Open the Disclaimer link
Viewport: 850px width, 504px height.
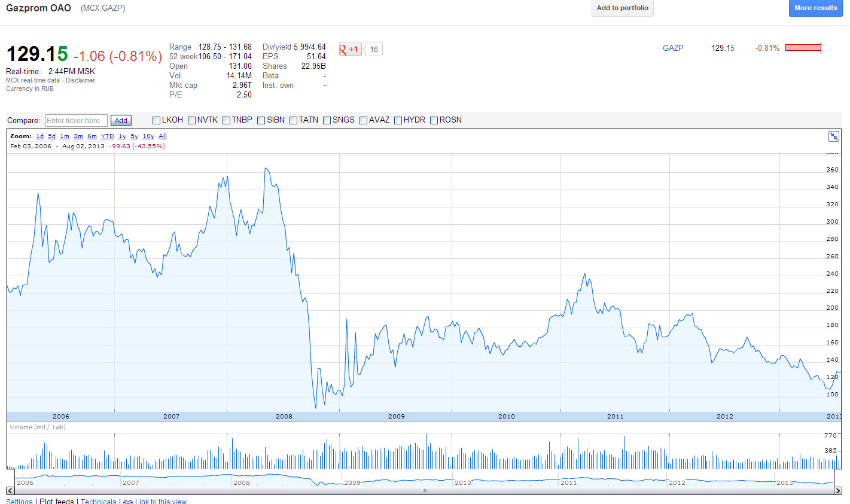click(x=81, y=80)
